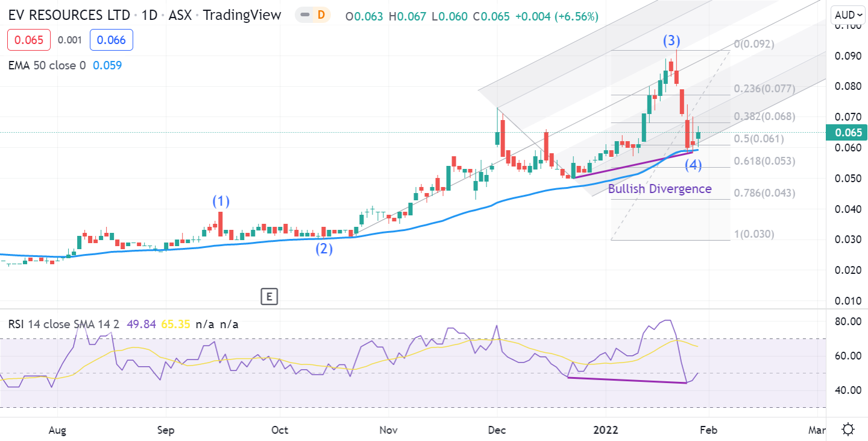Click the 0.059 EMA value in legend
Image resolution: width=868 pixels, height=441 pixels.
pyautogui.click(x=107, y=65)
